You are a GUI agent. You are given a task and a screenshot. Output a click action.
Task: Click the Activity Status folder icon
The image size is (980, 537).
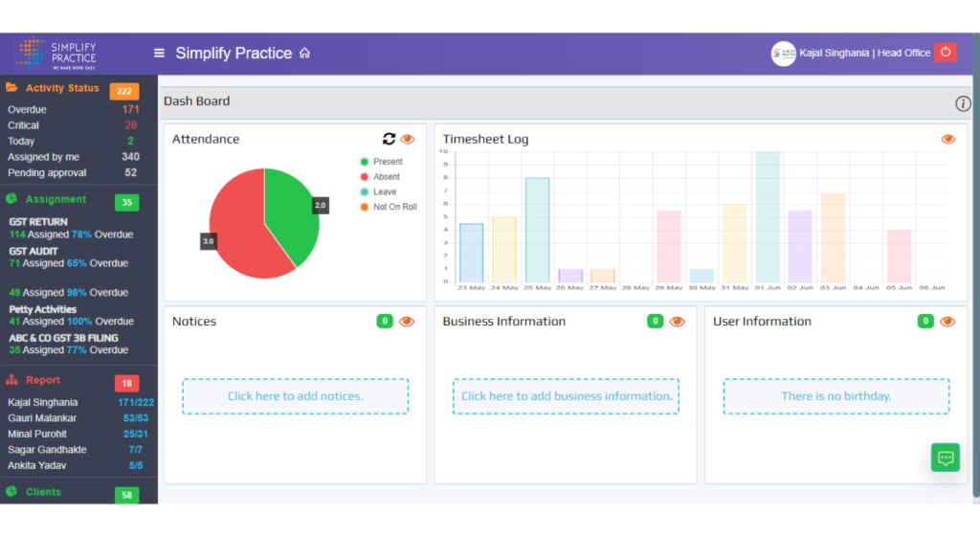tap(11, 87)
